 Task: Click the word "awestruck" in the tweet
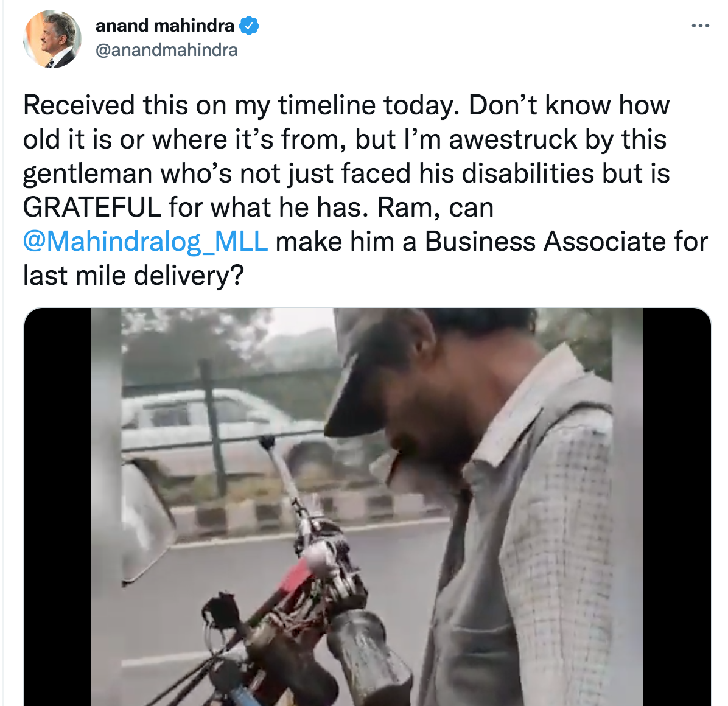click(x=513, y=139)
